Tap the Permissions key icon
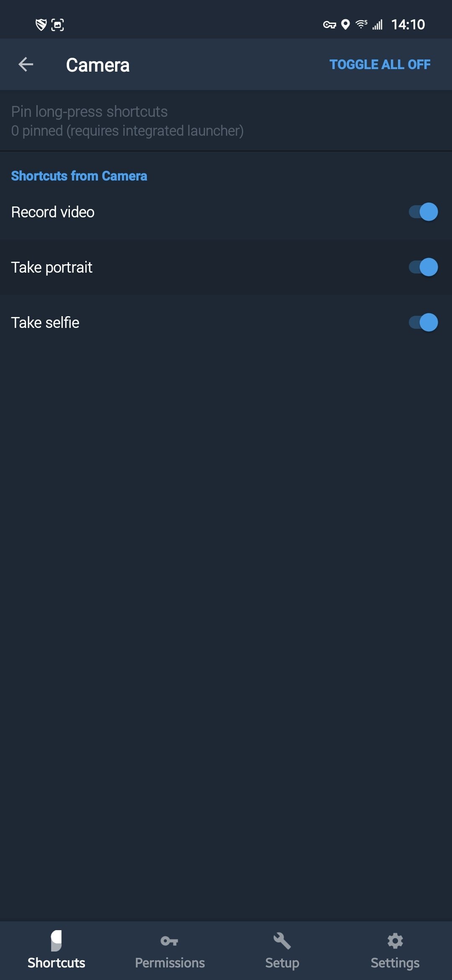 (x=169, y=941)
